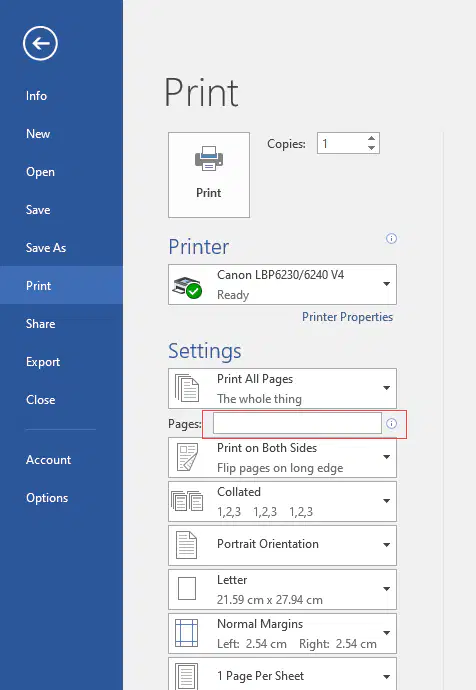The image size is (476, 690).
Task: Click the info icon beside Printer heading
Action: [x=391, y=239]
